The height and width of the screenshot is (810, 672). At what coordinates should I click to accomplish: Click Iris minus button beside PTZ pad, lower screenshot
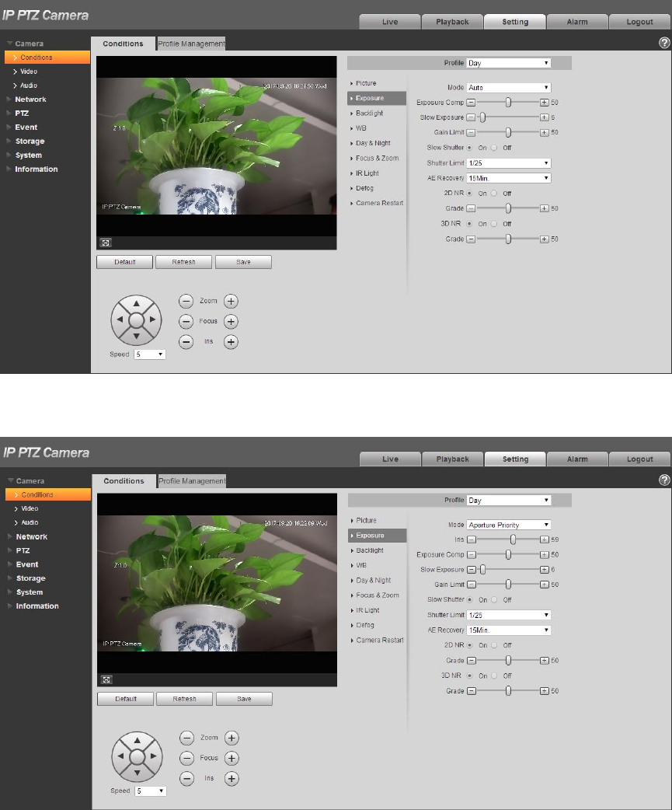[x=186, y=778]
